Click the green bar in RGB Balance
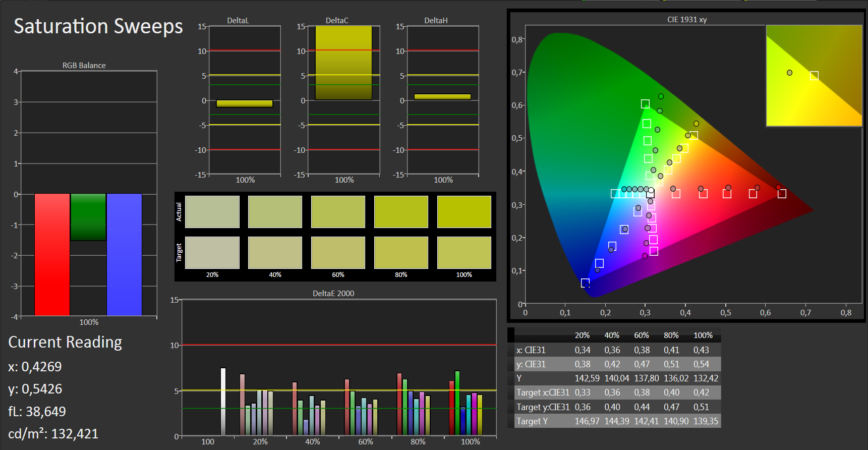The height and width of the screenshot is (450, 868). 88,217
